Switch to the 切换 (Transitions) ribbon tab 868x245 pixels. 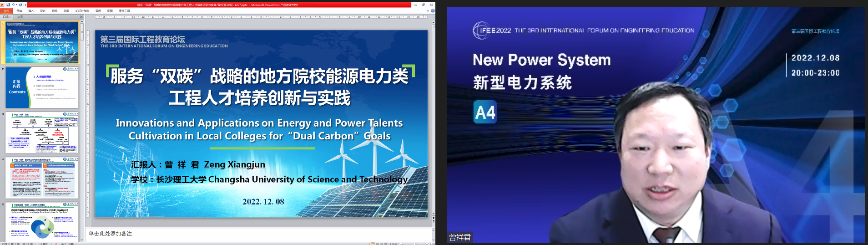click(x=55, y=11)
